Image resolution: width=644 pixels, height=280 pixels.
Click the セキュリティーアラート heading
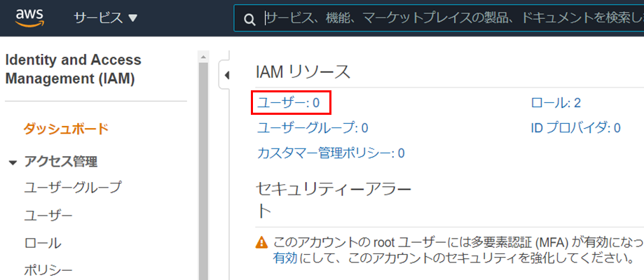pos(333,200)
